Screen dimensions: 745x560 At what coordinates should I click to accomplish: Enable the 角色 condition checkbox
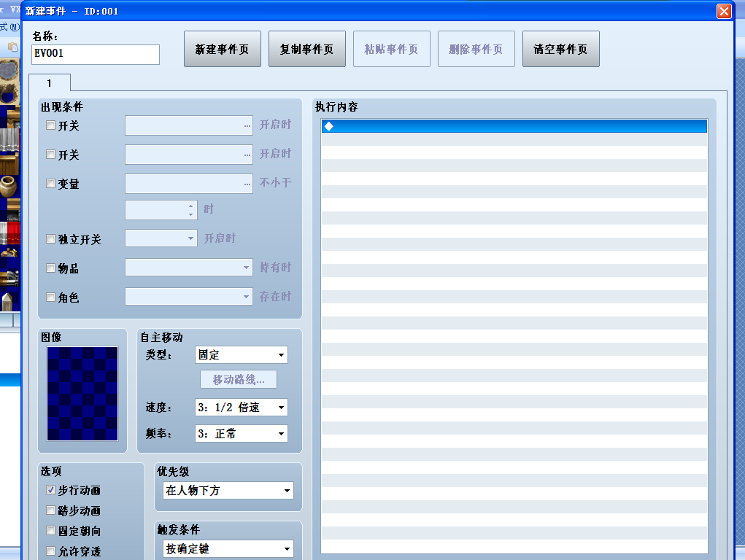click(51, 297)
